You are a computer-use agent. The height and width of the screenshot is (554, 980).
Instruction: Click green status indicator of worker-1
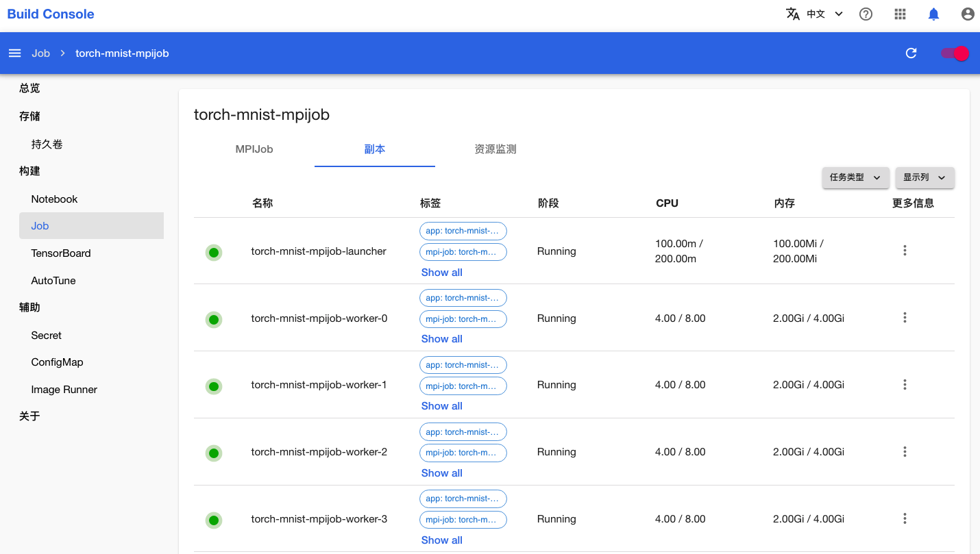[x=214, y=386]
